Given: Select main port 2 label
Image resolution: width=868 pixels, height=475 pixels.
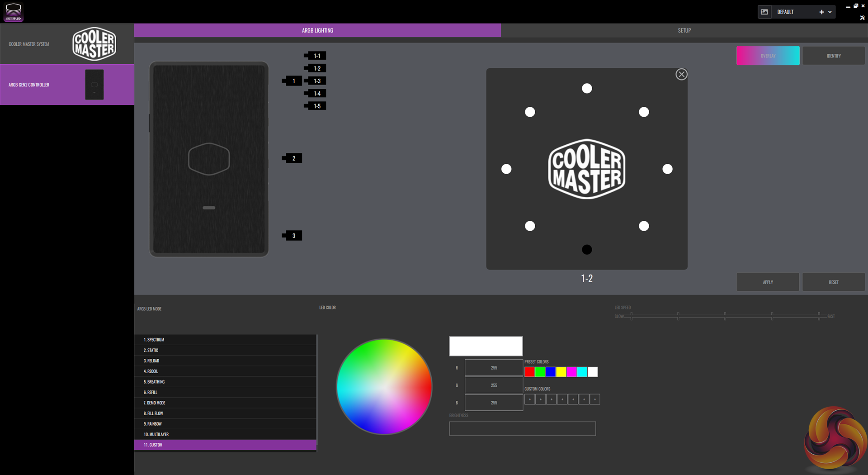Looking at the screenshot, I should [292, 158].
